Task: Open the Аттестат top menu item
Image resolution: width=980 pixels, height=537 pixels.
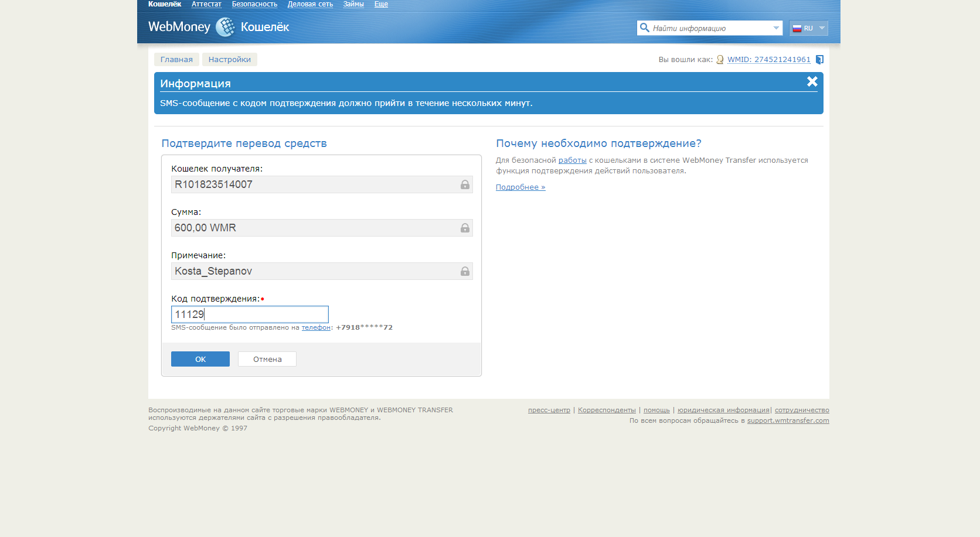Action: click(x=206, y=4)
